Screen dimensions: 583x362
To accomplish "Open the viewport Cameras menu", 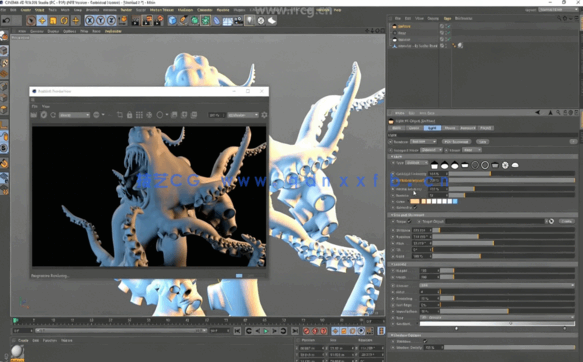I will [x=37, y=31].
